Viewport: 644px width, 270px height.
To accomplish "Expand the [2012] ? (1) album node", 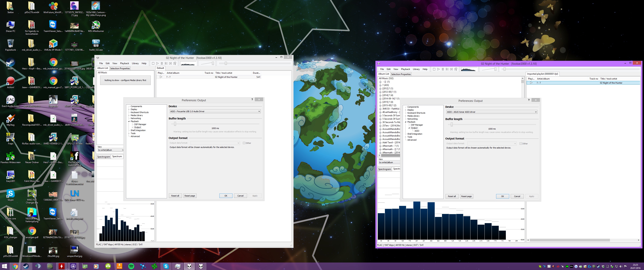I will click(x=380, y=89).
